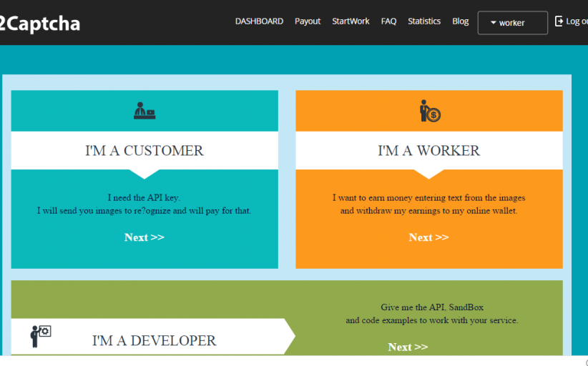Image resolution: width=588 pixels, height=366 pixels.
Task: Select the I'M A WORKER heading
Action: click(x=428, y=151)
